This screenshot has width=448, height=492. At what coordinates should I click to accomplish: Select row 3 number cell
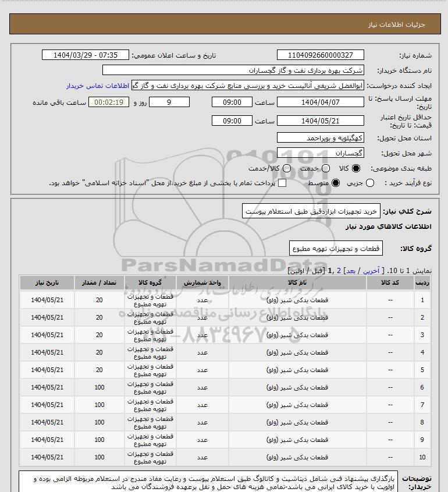(422, 335)
